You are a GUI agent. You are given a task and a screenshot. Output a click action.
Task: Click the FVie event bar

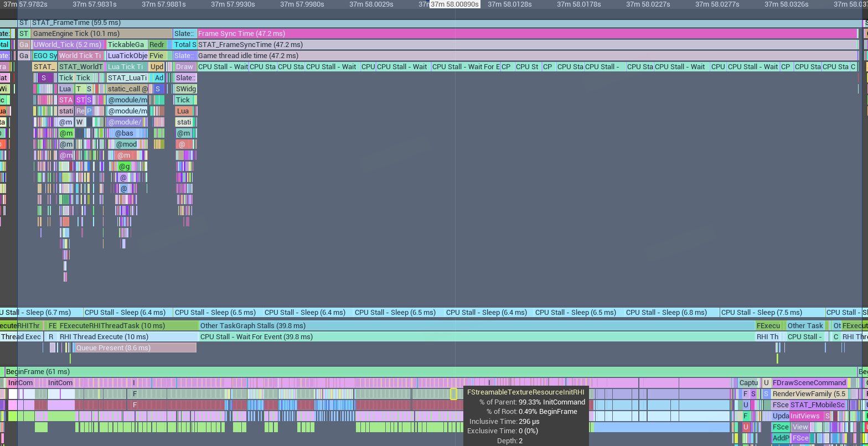click(x=157, y=56)
